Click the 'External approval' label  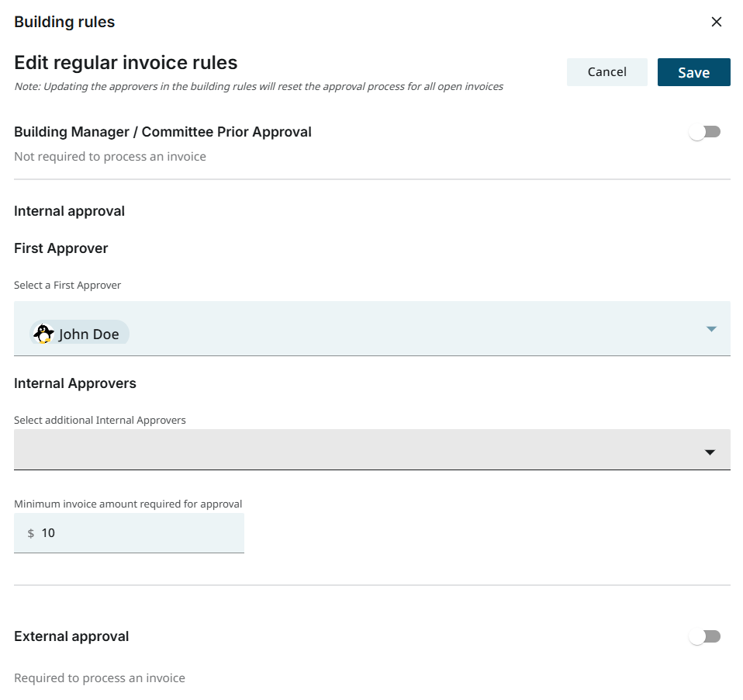pos(71,636)
